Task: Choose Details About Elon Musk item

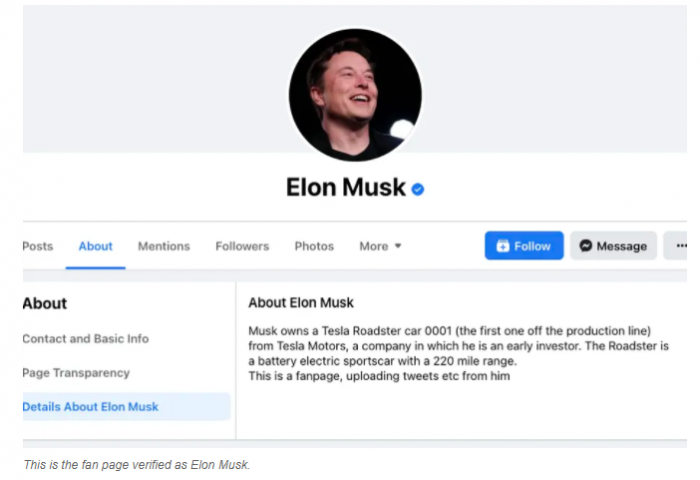Action: click(90, 407)
